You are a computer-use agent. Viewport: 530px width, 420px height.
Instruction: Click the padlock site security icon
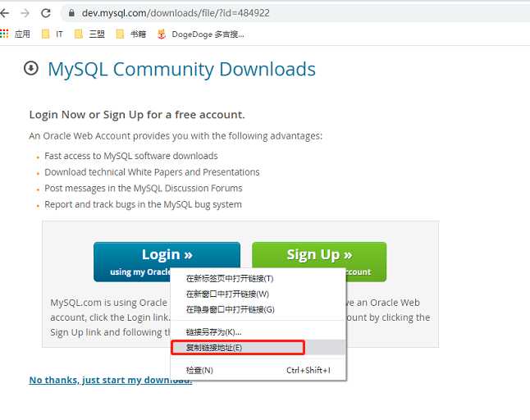click(71, 13)
